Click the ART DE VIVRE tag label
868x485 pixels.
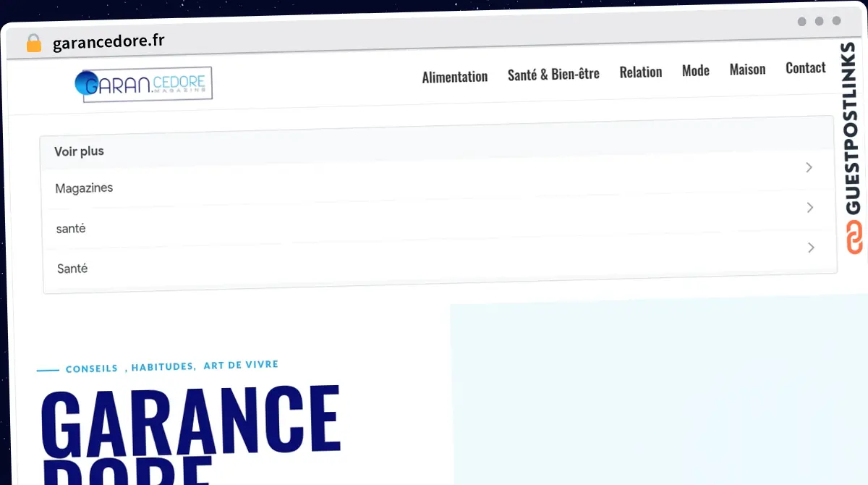click(x=241, y=365)
